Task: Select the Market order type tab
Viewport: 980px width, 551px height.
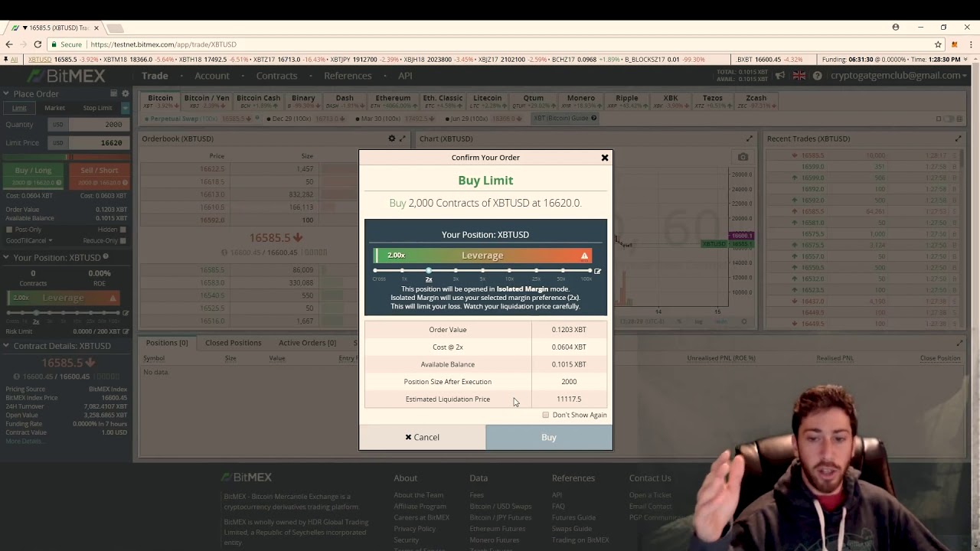Action: point(54,108)
